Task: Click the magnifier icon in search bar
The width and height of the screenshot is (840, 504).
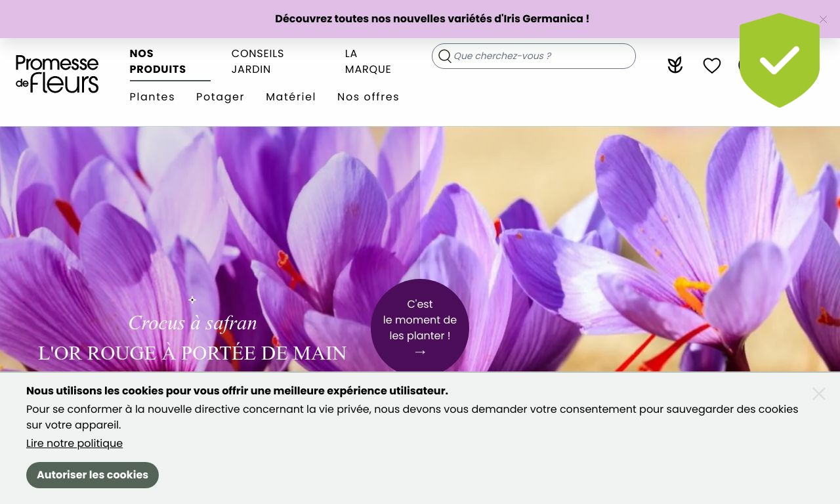Action: [445, 56]
